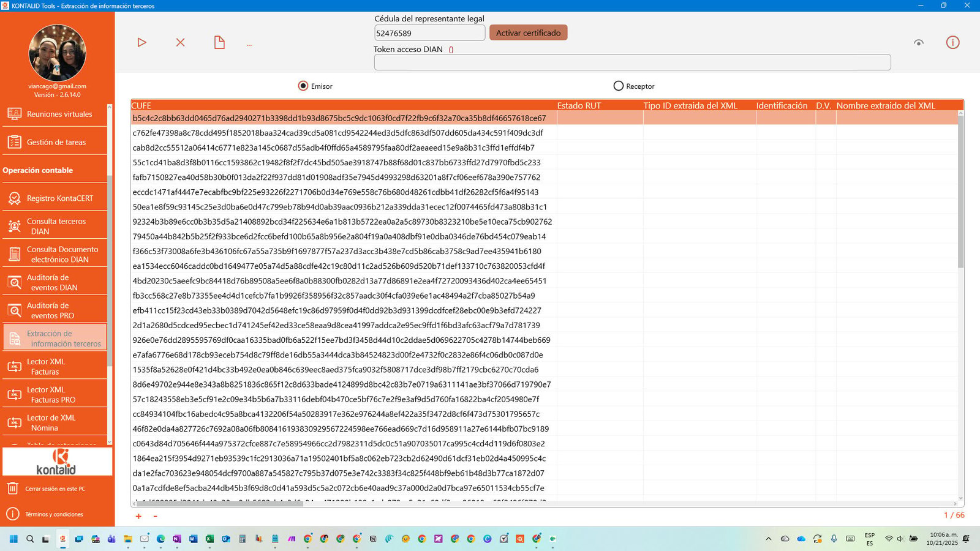Click the red X cancel icon

(x=180, y=42)
